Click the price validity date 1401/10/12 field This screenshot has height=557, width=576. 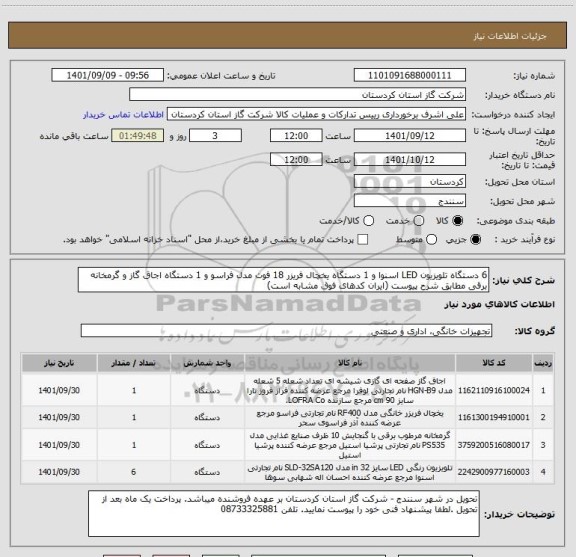(x=410, y=160)
